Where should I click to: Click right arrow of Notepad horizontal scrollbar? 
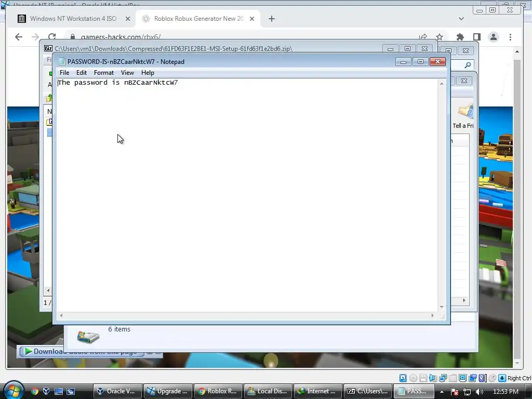pos(432,315)
